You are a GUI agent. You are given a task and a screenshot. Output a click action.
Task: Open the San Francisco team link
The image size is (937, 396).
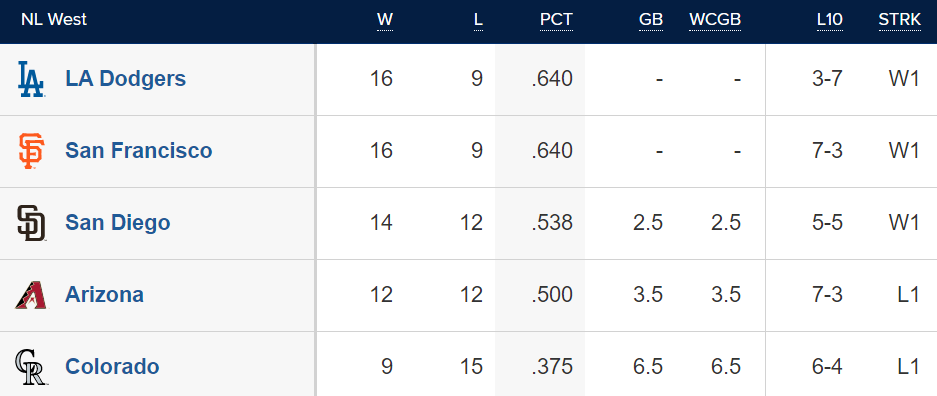pyautogui.click(x=139, y=151)
